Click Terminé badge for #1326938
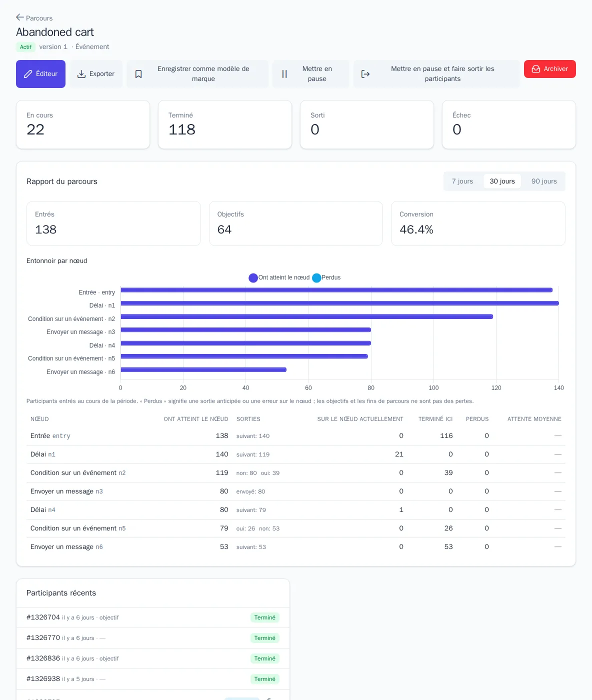This screenshot has width=592, height=700. 264,679
